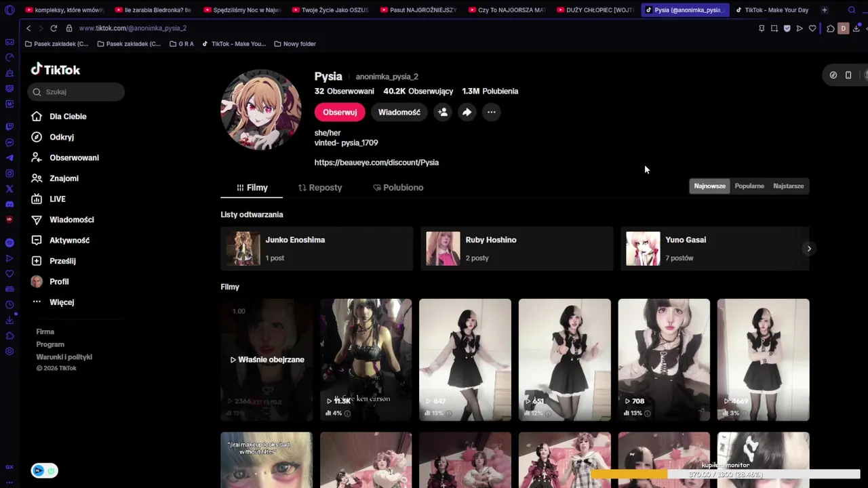Viewport: 868px width, 488px height.
Task: Click the share arrow icon on profile
Action: click(467, 112)
